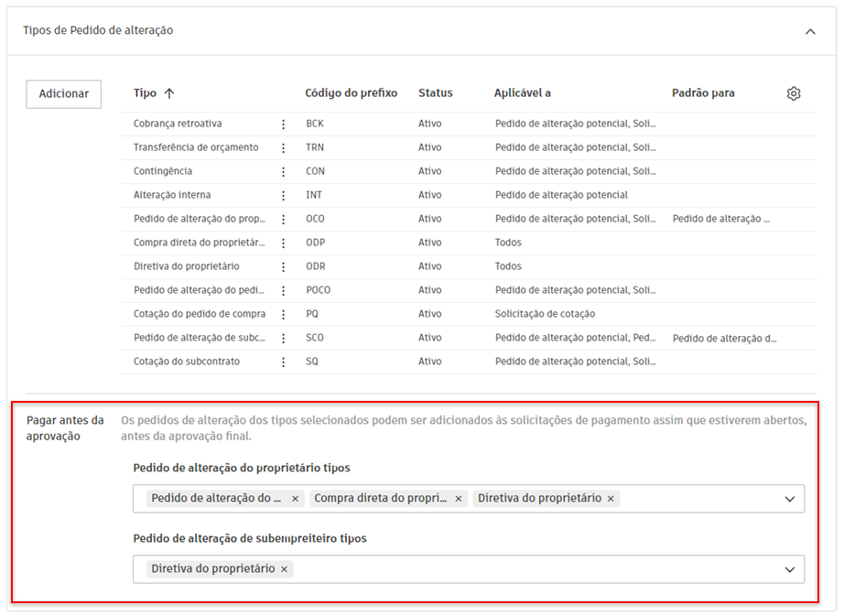Open actions menu for Contingência row
This screenshot has height=616, width=844.
click(284, 172)
